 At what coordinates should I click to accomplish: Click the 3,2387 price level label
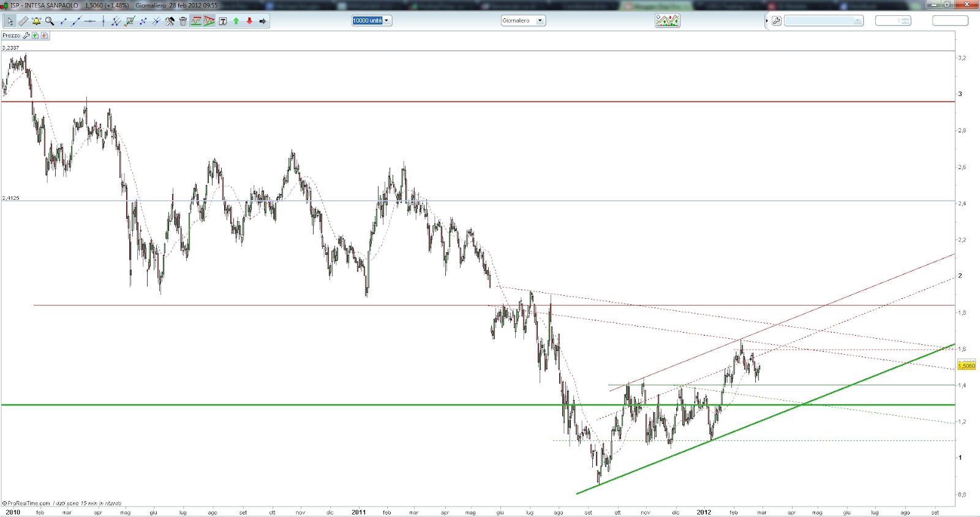coord(10,48)
